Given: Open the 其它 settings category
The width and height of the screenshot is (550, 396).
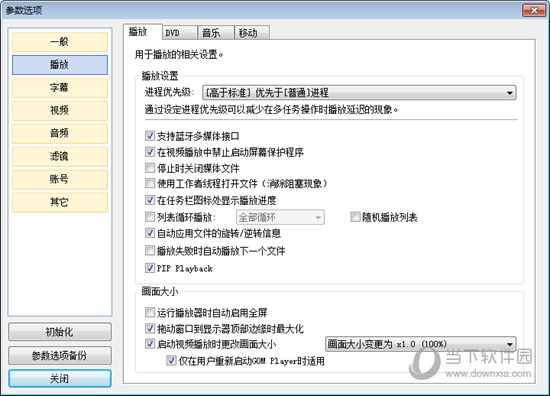Looking at the screenshot, I should (x=60, y=202).
